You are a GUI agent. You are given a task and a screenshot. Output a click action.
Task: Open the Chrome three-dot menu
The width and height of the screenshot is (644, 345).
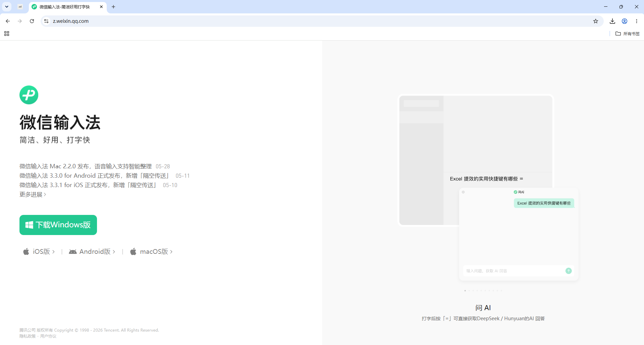coord(637,21)
